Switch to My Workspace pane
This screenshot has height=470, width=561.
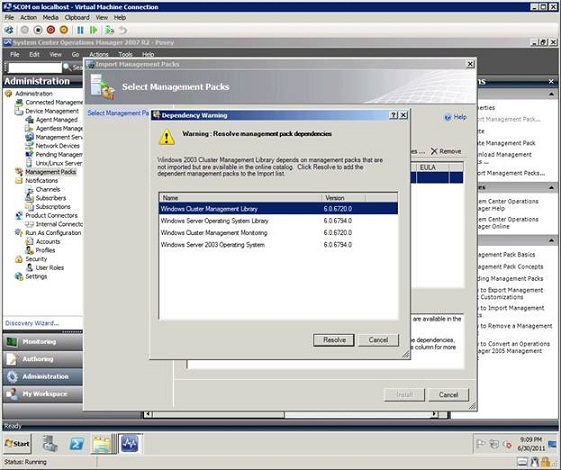[x=43, y=394]
